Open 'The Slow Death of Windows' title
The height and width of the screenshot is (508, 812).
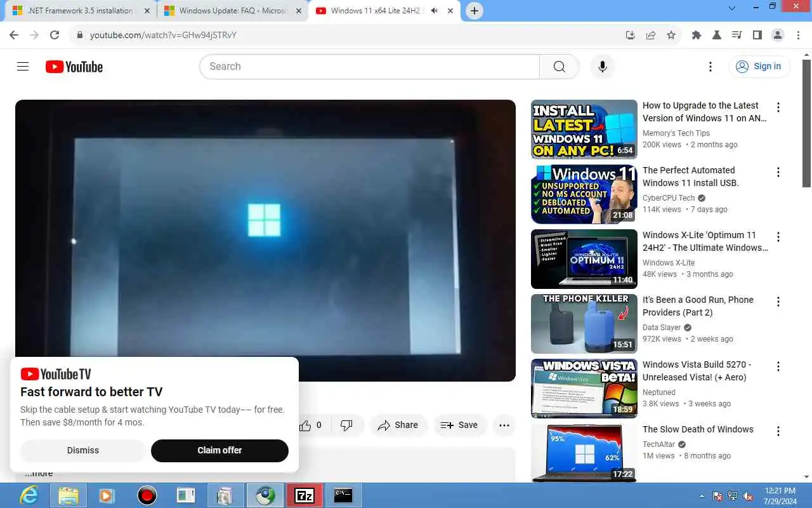coord(698,429)
